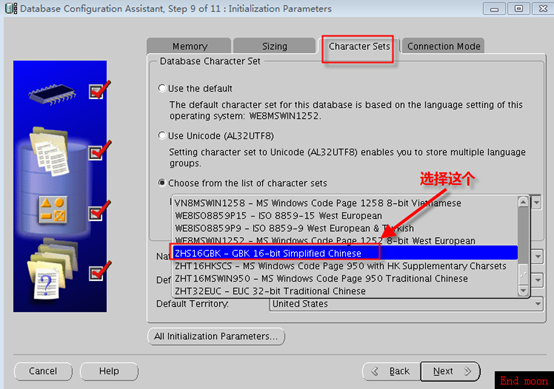Click the checkmark beside the question folder
The width and height of the screenshot is (554, 389).
point(99,271)
